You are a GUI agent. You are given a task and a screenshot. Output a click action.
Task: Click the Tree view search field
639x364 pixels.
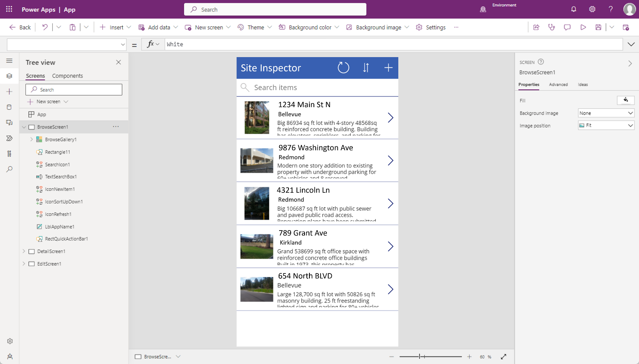pyautogui.click(x=74, y=90)
